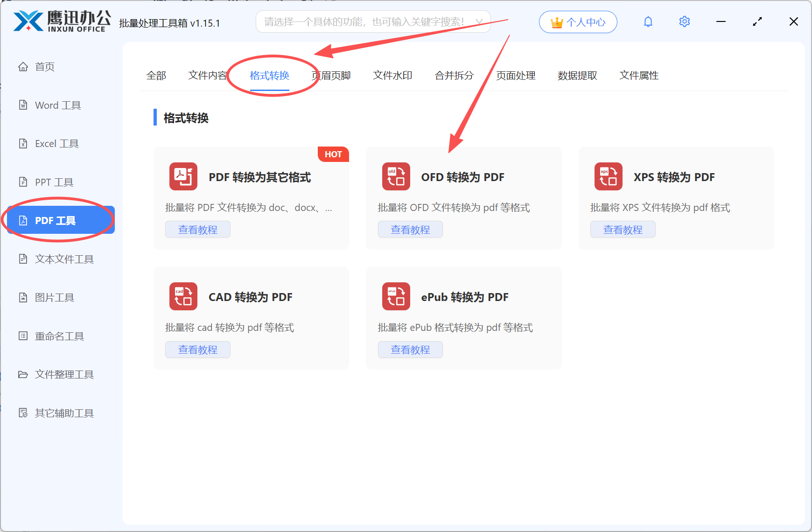Open 重命名工具 in sidebar
Image resolution: width=812 pixels, height=532 pixels.
click(61, 336)
